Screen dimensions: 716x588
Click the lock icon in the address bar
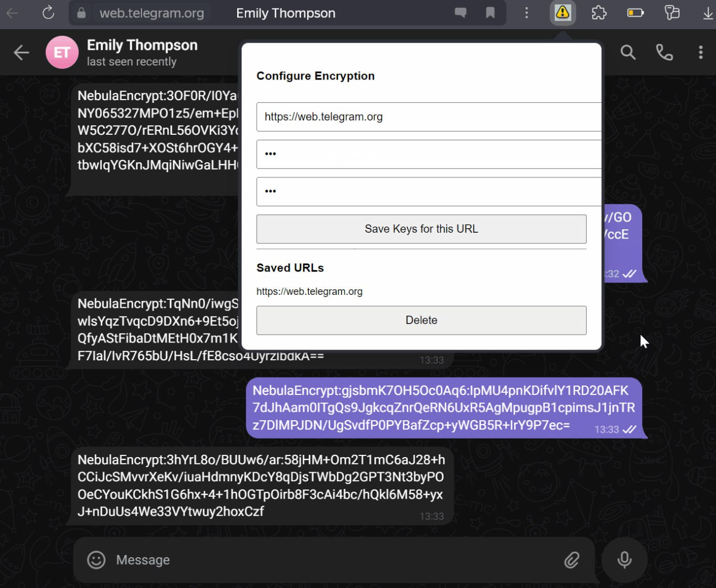(82, 13)
